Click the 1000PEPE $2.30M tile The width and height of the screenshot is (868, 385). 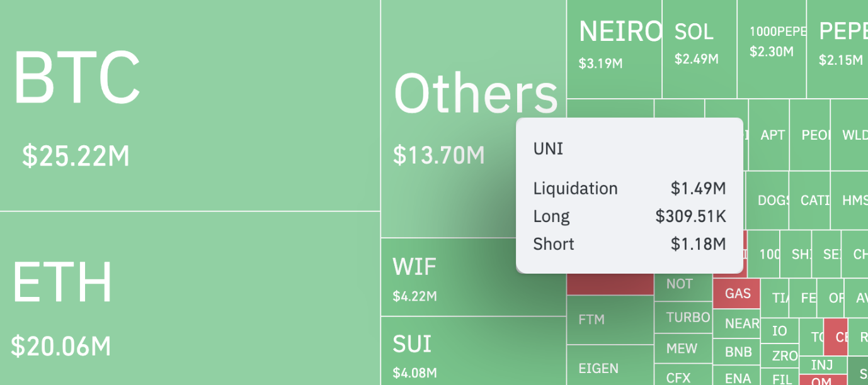point(772,49)
